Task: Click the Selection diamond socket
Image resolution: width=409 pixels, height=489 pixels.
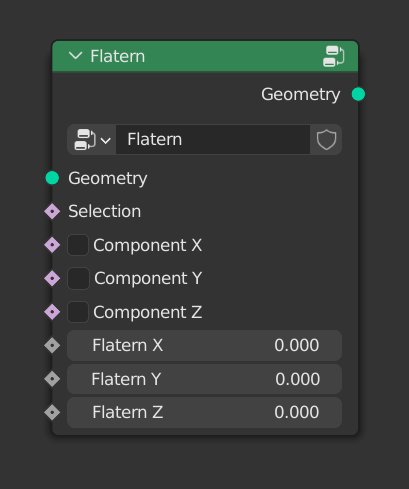Action: (52, 211)
